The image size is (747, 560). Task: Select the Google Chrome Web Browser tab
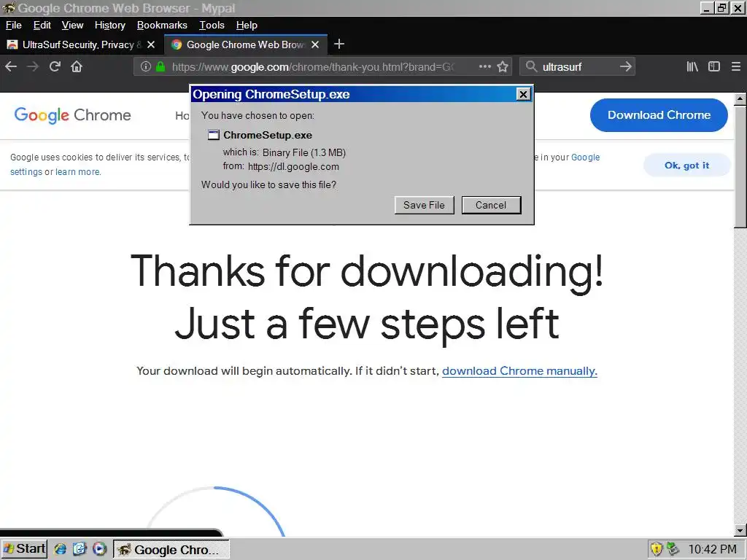pyautogui.click(x=245, y=44)
